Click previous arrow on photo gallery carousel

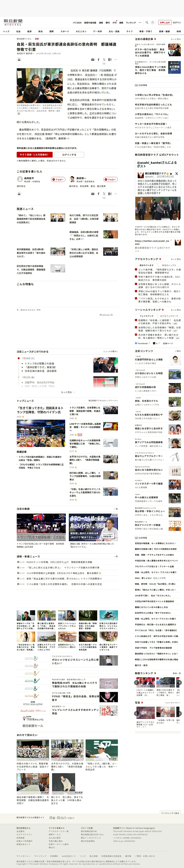pos(136,713)
